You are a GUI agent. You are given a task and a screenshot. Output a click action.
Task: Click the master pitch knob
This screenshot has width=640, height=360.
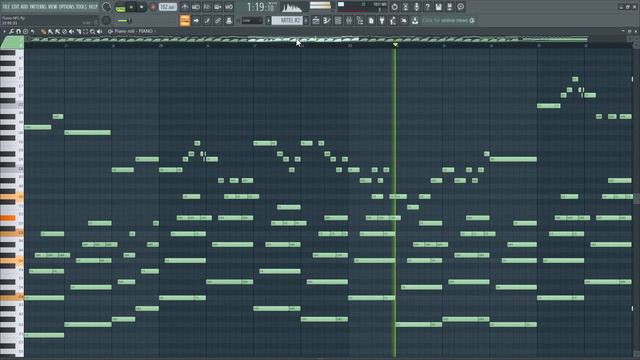106,20
